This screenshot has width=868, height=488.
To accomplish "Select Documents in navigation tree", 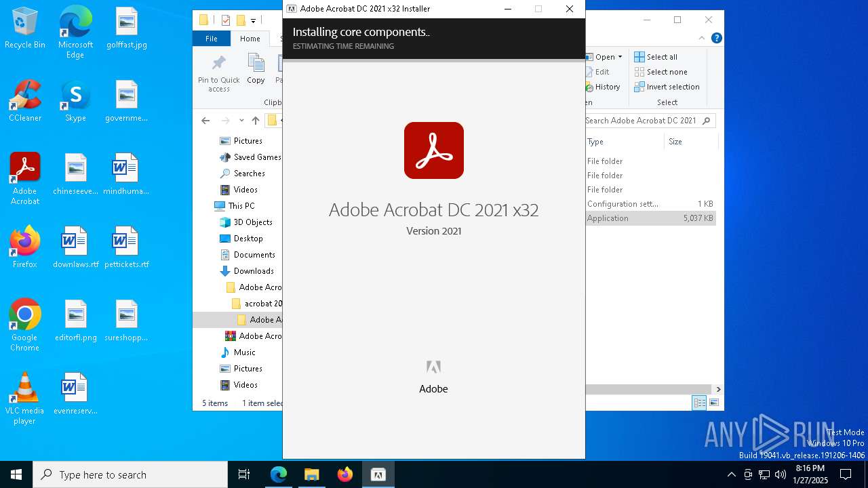I will point(248,255).
